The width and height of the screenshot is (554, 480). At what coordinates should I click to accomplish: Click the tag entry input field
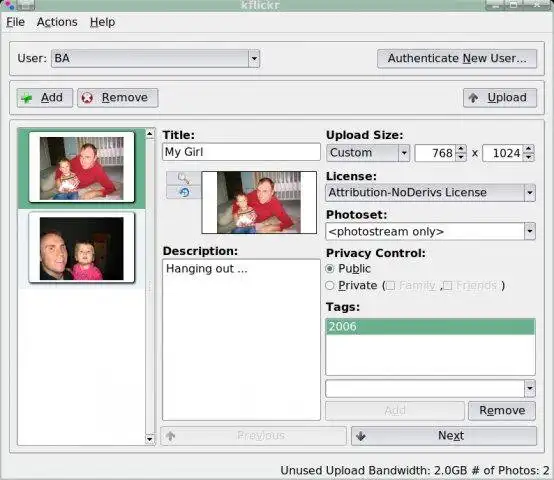[x=425, y=389]
